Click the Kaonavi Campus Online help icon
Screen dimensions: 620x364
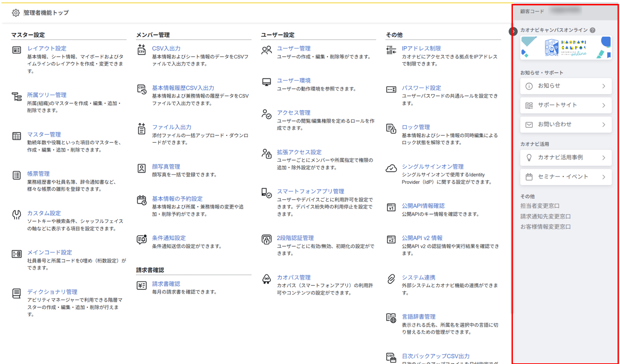point(593,30)
